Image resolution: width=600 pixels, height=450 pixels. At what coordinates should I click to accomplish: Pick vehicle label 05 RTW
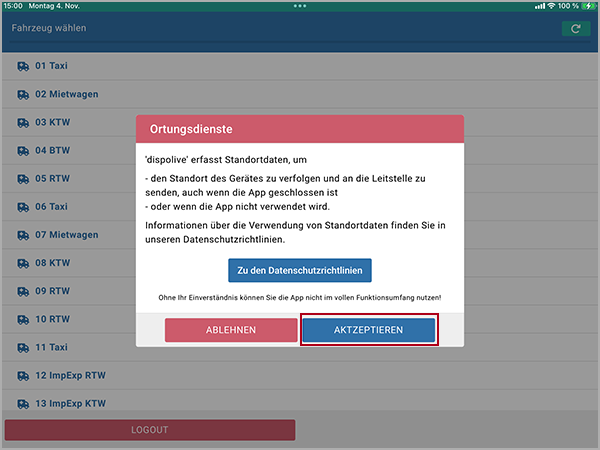click(53, 178)
